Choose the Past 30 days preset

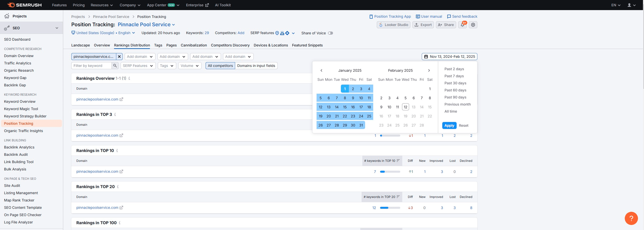(x=455, y=83)
